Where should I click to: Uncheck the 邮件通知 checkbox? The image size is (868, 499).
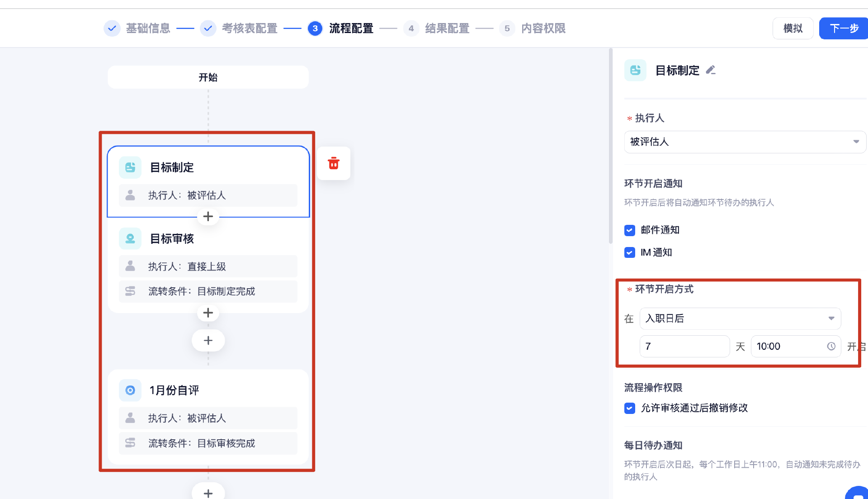point(629,230)
